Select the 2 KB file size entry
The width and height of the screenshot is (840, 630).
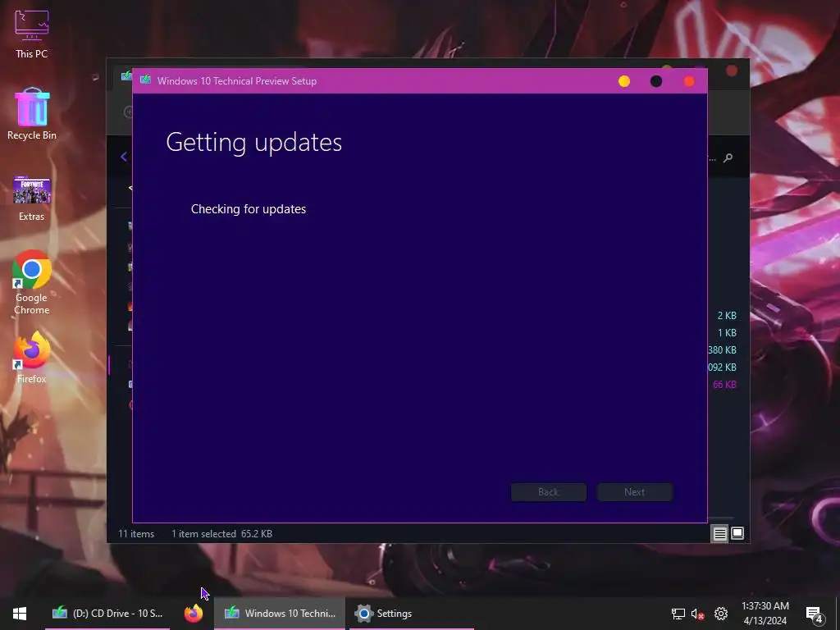727,316
